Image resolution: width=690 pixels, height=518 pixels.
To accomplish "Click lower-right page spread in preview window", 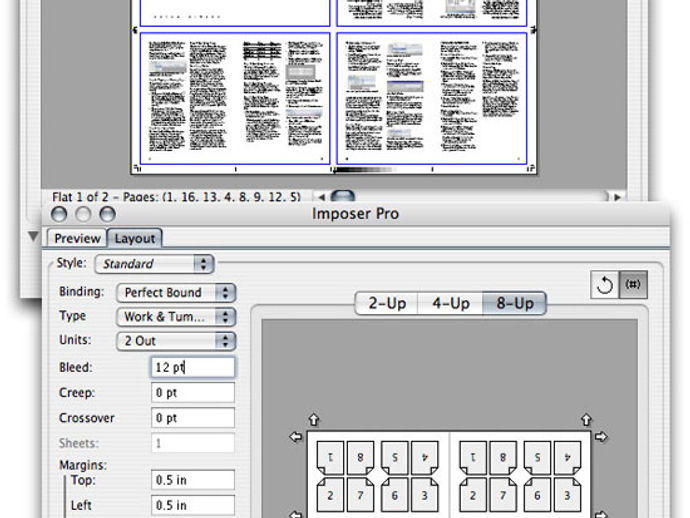I will point(432,99).
